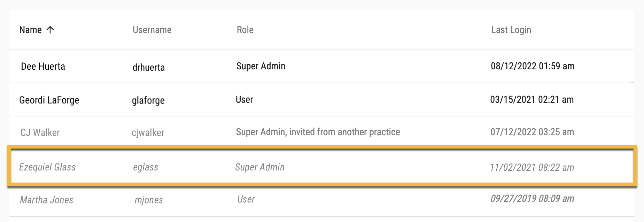Select the highlighted Ezequiel Glass row
644x222 pixels.
point(322,167)
